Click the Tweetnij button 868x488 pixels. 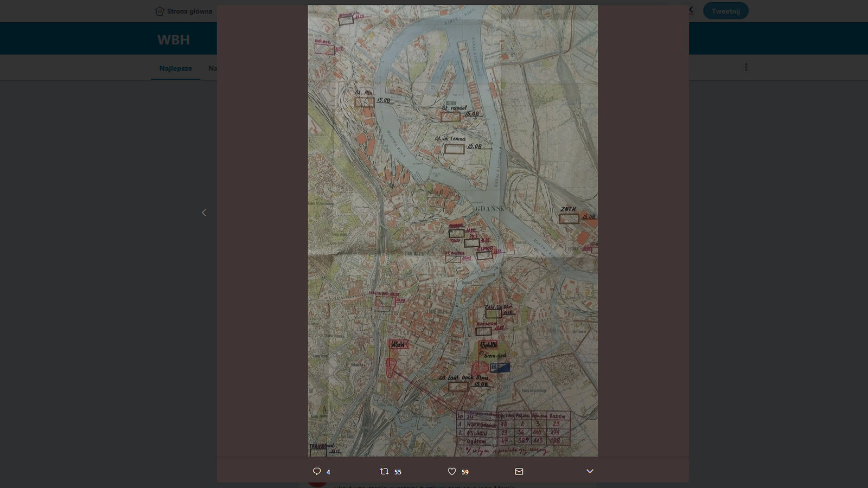[726, 11]
